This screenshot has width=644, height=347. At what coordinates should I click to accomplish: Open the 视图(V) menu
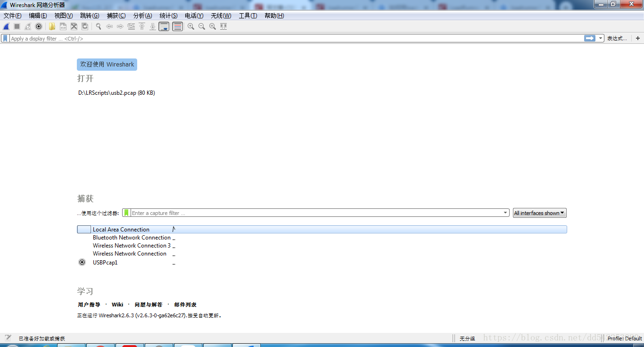(x=64, y=16)
